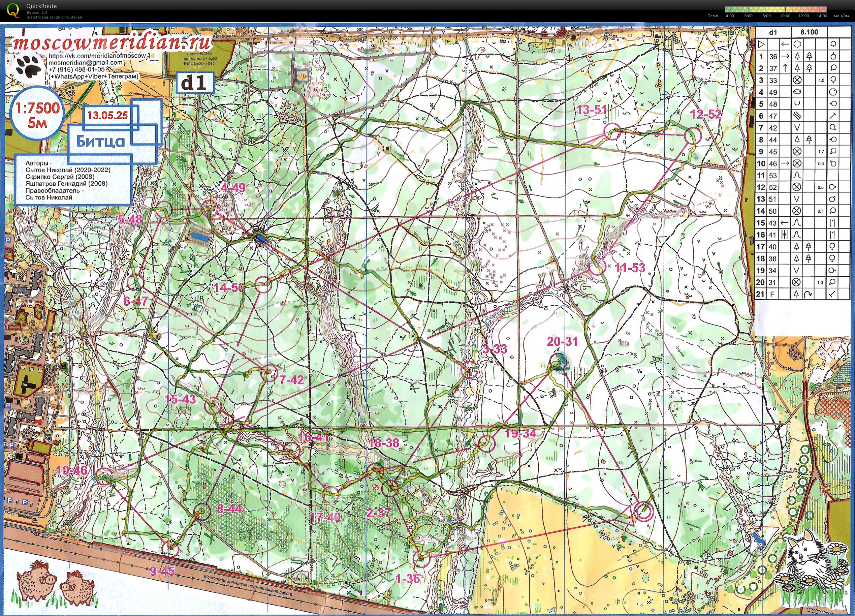Click description row 1 code 36
Screen dimensions: 855x616
click(x=773, y=57)
